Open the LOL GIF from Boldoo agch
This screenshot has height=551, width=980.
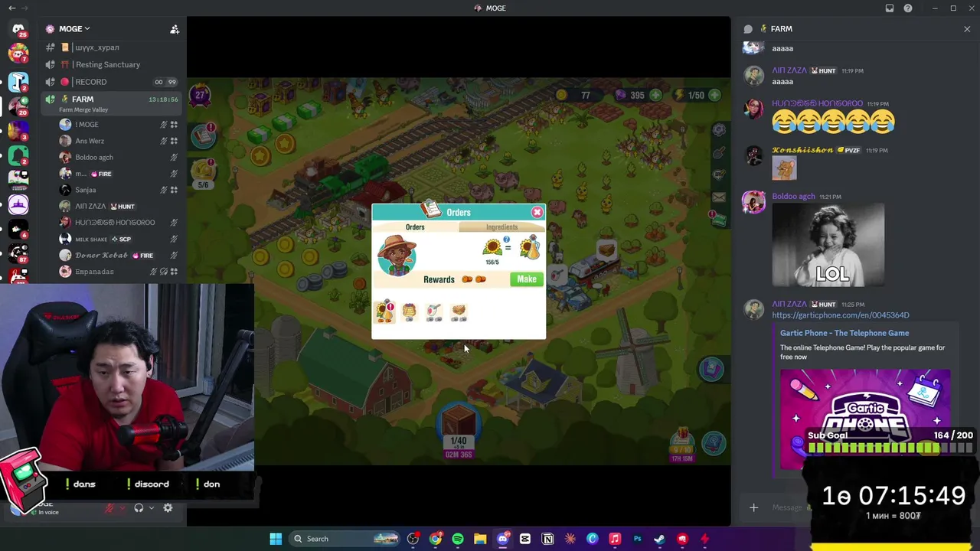(x=828, y=245)
